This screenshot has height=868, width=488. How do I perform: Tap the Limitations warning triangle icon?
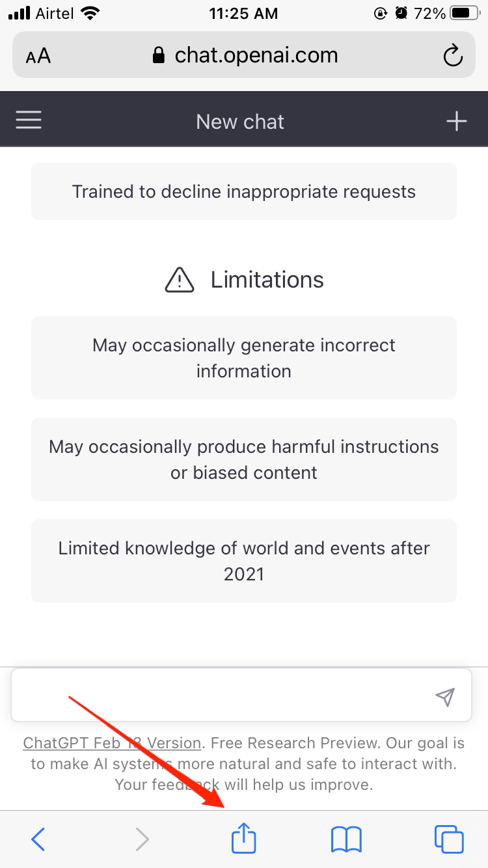180,280
